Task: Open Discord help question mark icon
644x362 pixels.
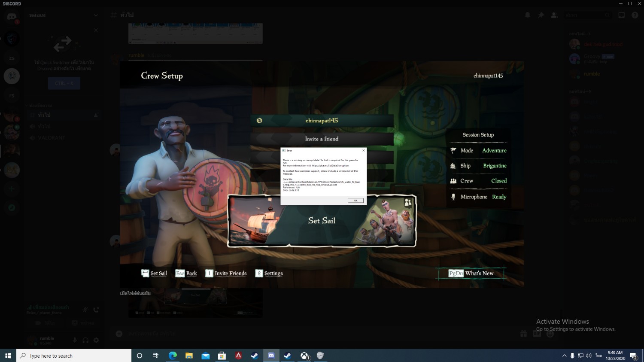Action: (635, 15)
